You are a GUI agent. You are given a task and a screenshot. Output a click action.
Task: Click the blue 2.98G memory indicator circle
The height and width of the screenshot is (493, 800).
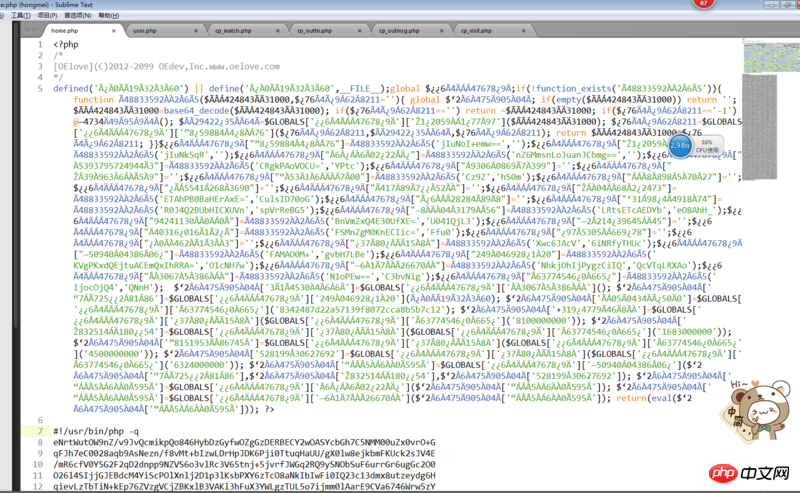[x=680, y=145]
